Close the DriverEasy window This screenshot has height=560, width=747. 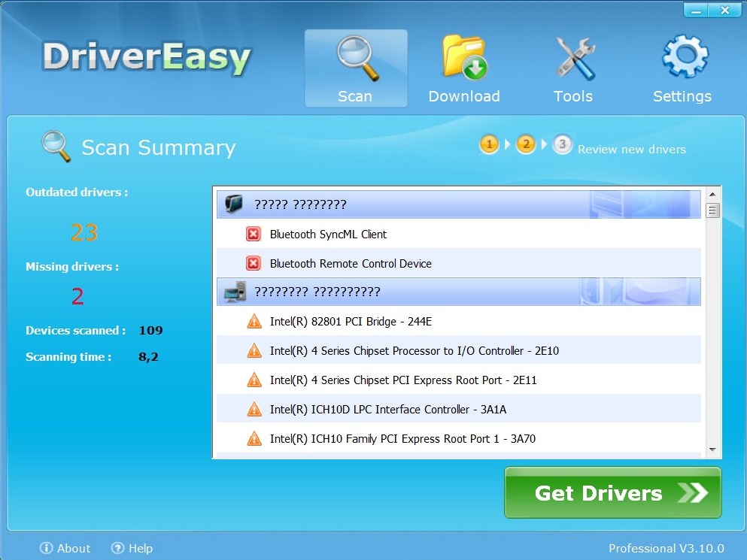tap(724, 11)
